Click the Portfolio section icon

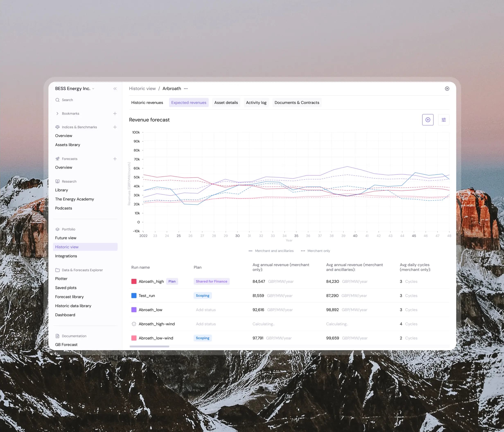[58, 229]
